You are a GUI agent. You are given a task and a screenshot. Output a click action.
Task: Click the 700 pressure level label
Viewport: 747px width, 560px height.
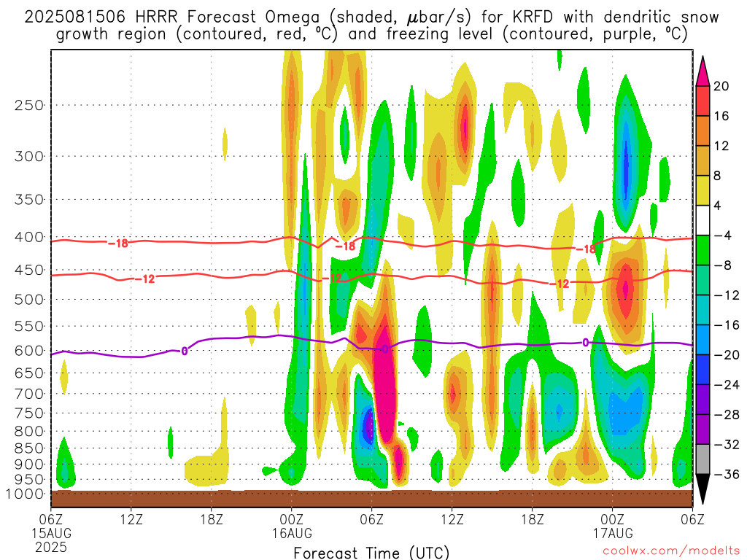pos(29,394)
